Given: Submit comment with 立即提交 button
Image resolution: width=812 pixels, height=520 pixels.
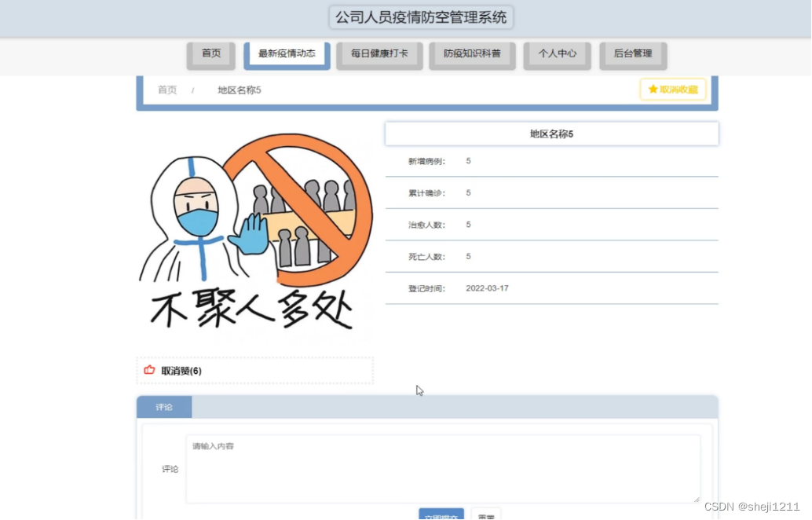Looking at the screenshot, I should click(441, 515).
